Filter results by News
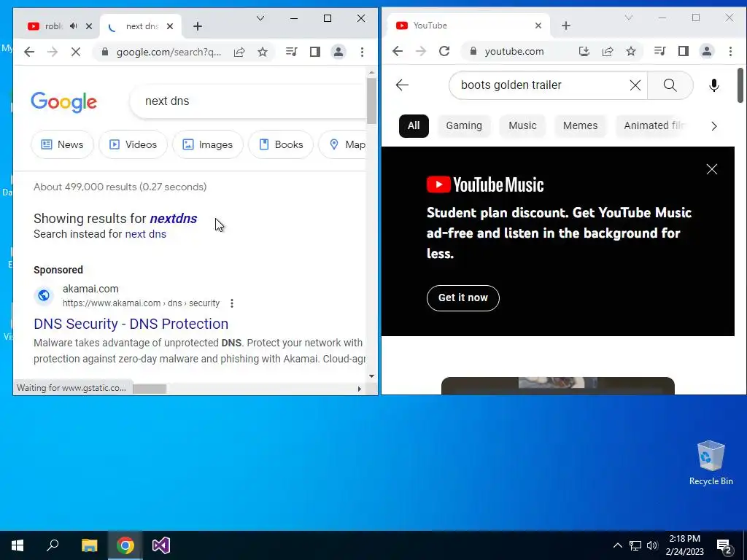Viewport: 747px width, 560px height. click(62, 144)
